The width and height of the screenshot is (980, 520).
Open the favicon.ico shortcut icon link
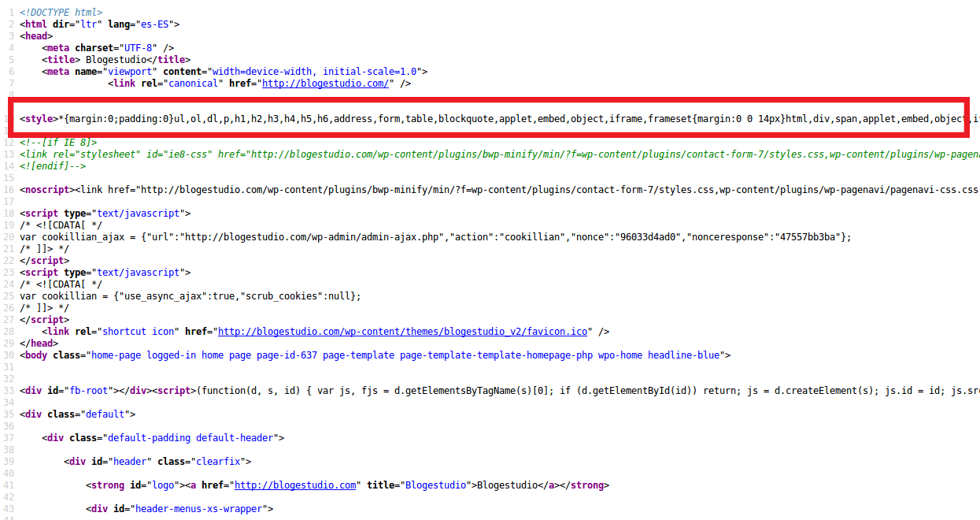coord(404,331)
